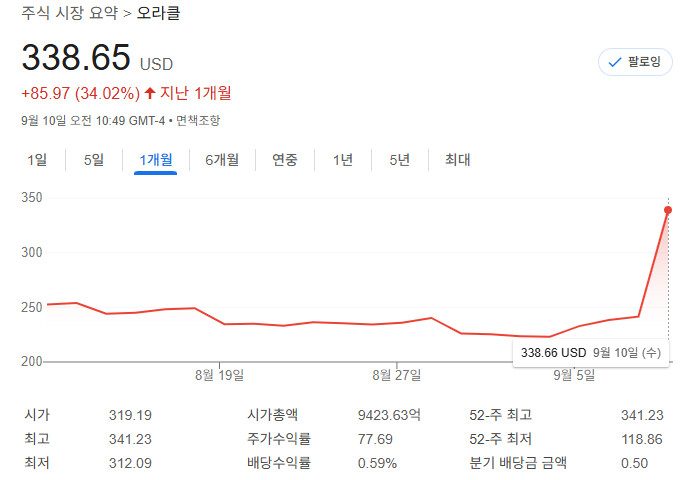This screenshot has width=693, height=480.
Task: Click the 350 y-axis label
Action: (32, 198)
